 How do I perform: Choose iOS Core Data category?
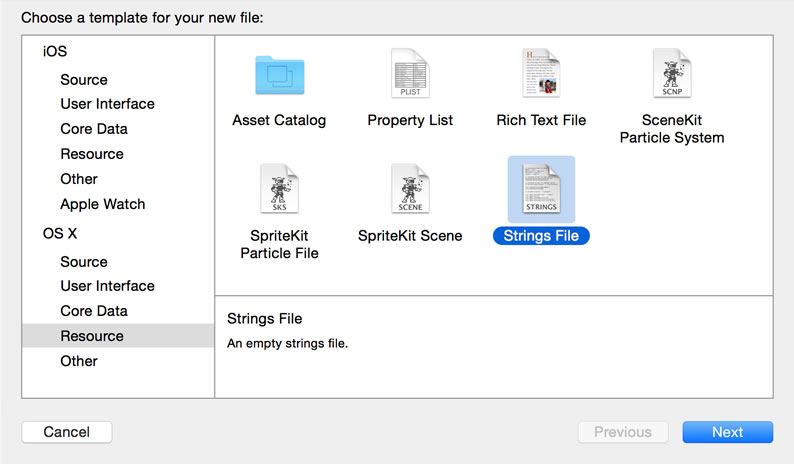tap(94, 129)
